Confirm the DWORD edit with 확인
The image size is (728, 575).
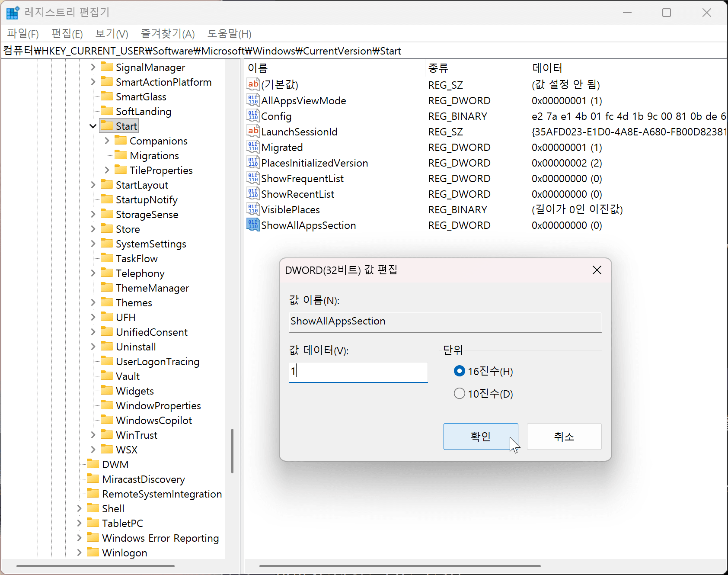click(x=481, y=437)
